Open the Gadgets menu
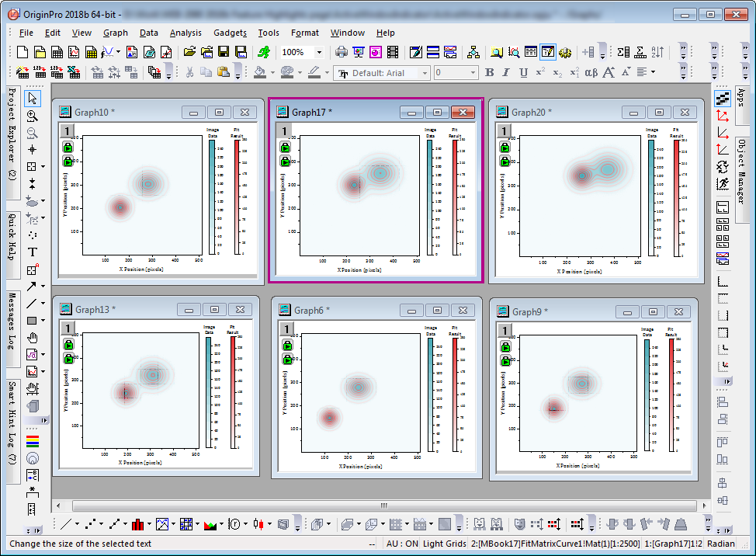 pos(230,33)
